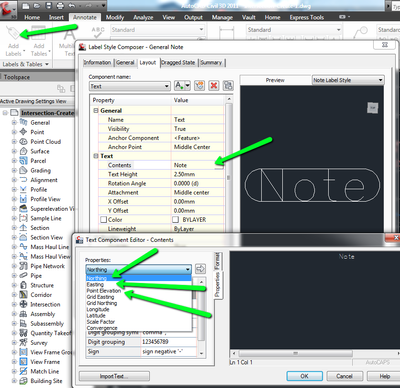Click the Add Tables icon
Screen dimensions: 400x388
38,33
